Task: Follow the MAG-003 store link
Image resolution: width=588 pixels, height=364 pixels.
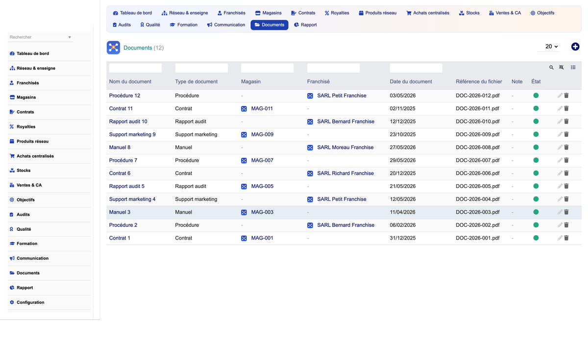Action: (262, 212)
